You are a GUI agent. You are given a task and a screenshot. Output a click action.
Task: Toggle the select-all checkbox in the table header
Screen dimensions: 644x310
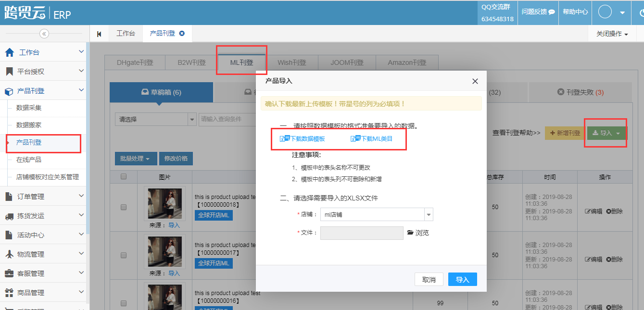124,177
